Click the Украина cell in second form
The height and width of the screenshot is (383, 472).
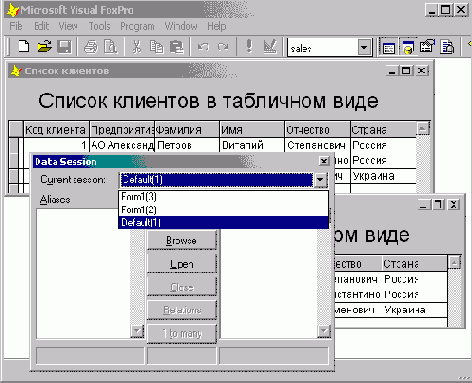coord(414,310)
